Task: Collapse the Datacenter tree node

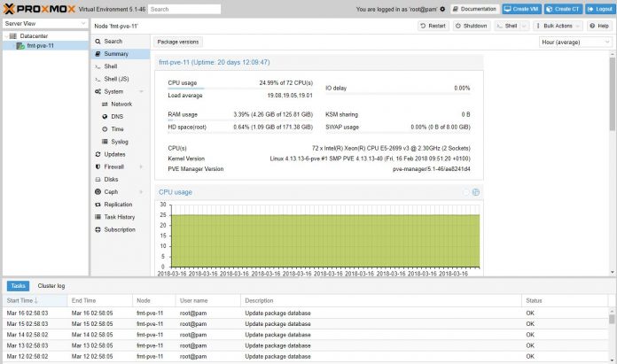Action: [x=6, y=35]
